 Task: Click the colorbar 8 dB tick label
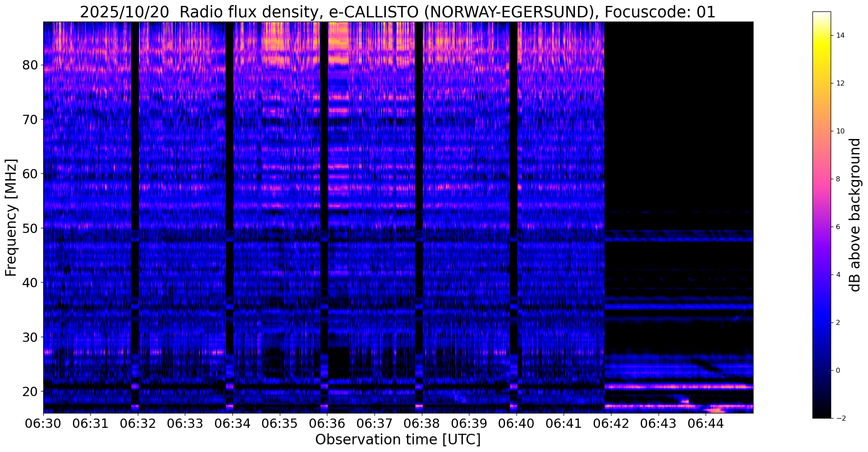837,179
